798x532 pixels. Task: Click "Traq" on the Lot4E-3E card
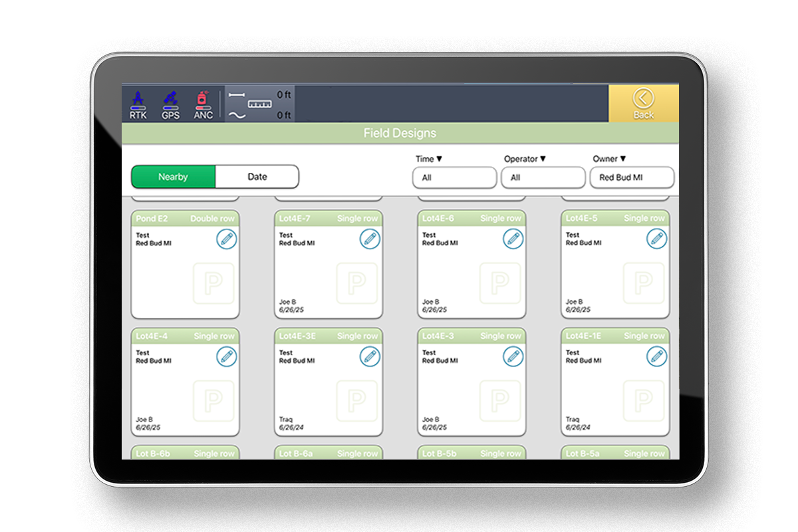pyautogui.click(x=286, y=420)
